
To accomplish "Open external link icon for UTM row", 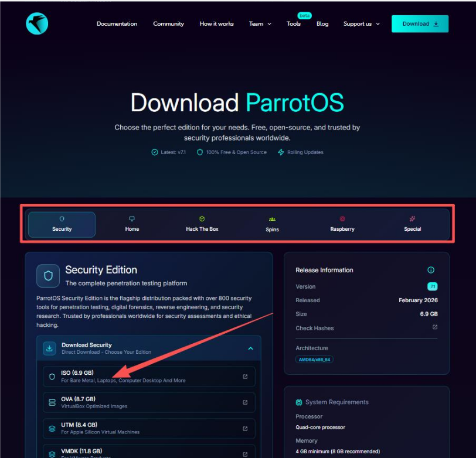I will 245,429.
